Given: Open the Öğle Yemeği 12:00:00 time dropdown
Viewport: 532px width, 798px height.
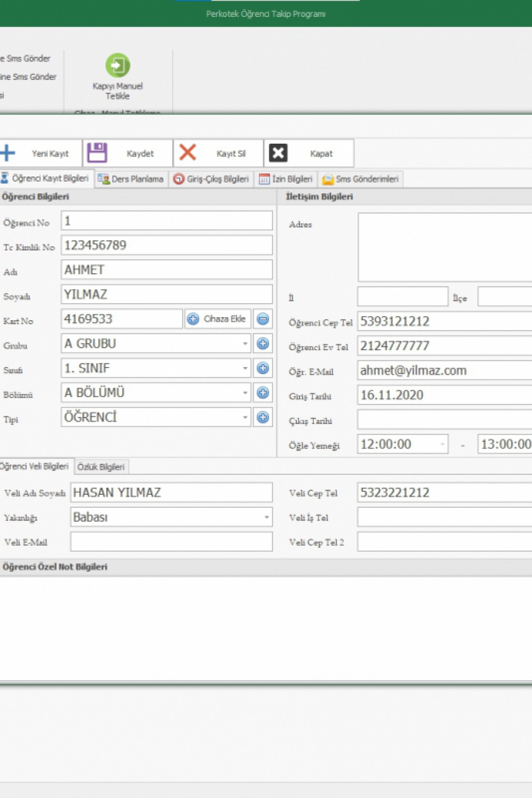Looking at the screenshot, I should coord(442,444).
